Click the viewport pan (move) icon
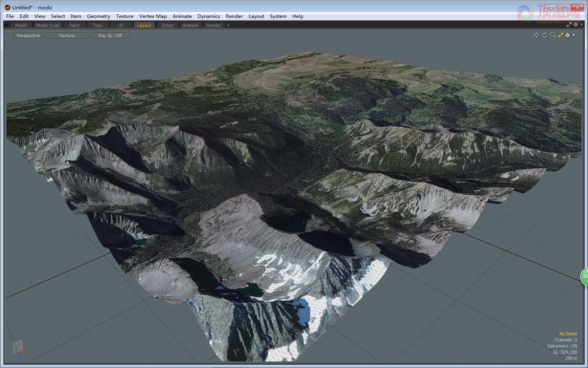 [537, 35]
